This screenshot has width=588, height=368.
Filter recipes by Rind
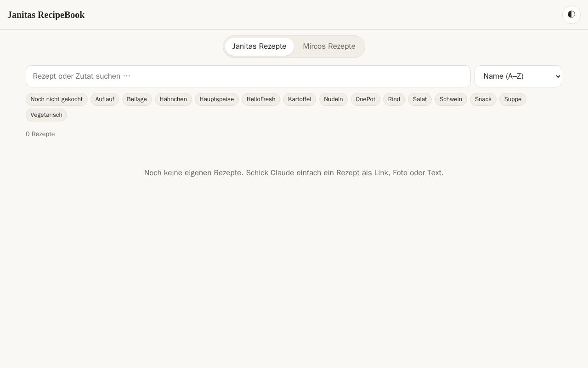[x=394, y=99]
